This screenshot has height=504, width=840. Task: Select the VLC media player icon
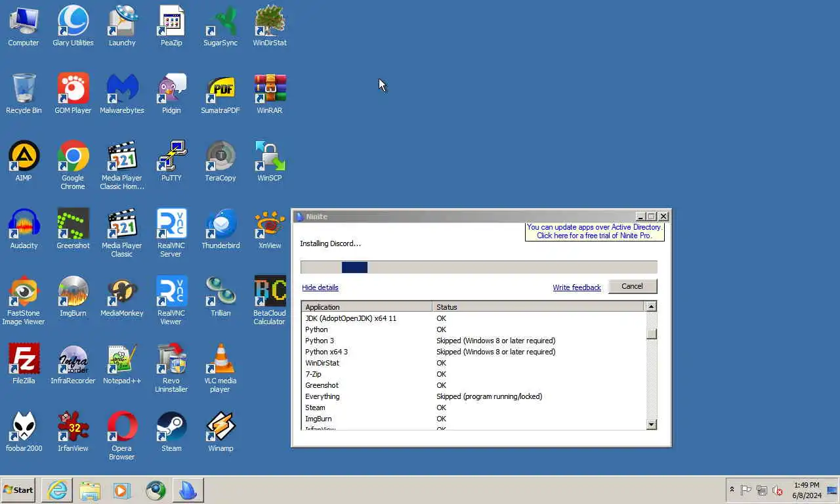(220, 368)
